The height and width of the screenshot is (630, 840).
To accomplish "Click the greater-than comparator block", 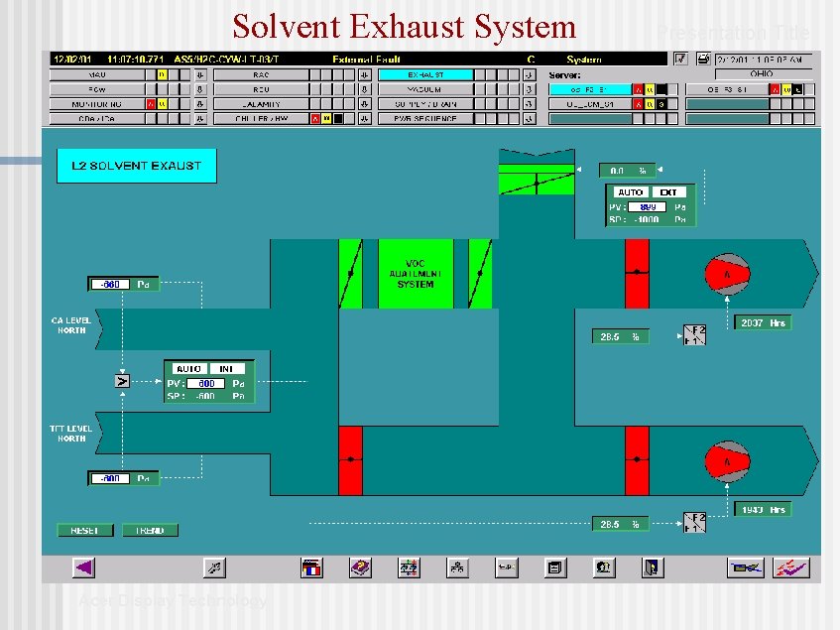I will pyautogui.click(x=122, y=381).
